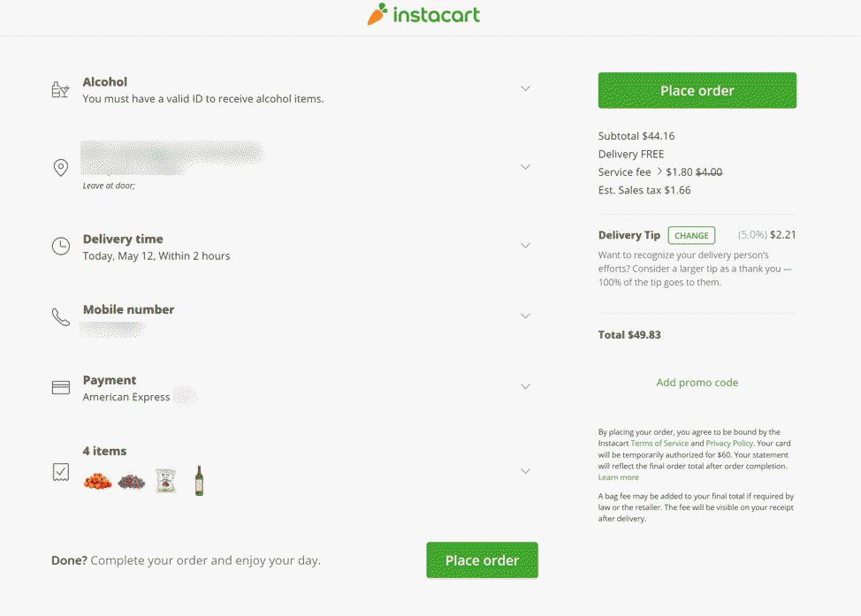Click the delivery time clock icon

pyautogui.click(x=61, y=247)
